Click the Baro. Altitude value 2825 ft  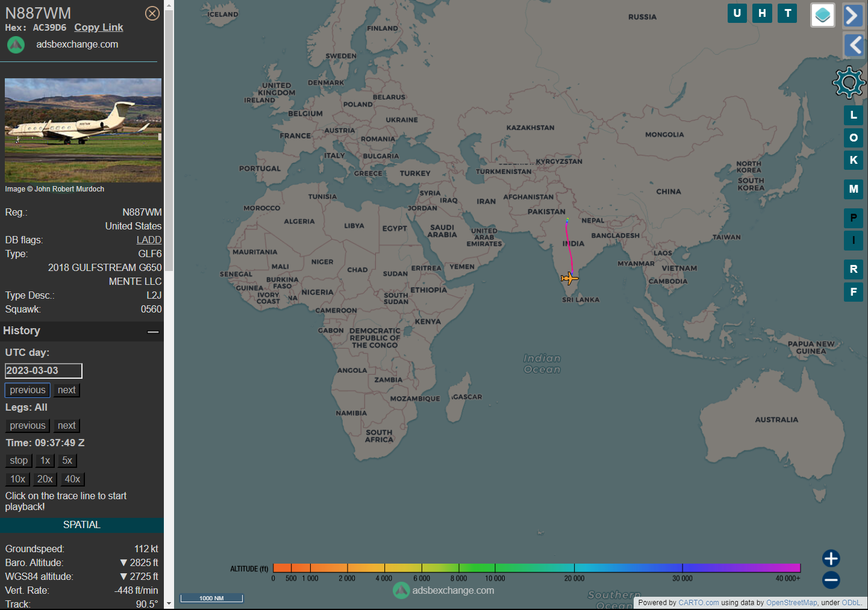[x=139, y=563]
